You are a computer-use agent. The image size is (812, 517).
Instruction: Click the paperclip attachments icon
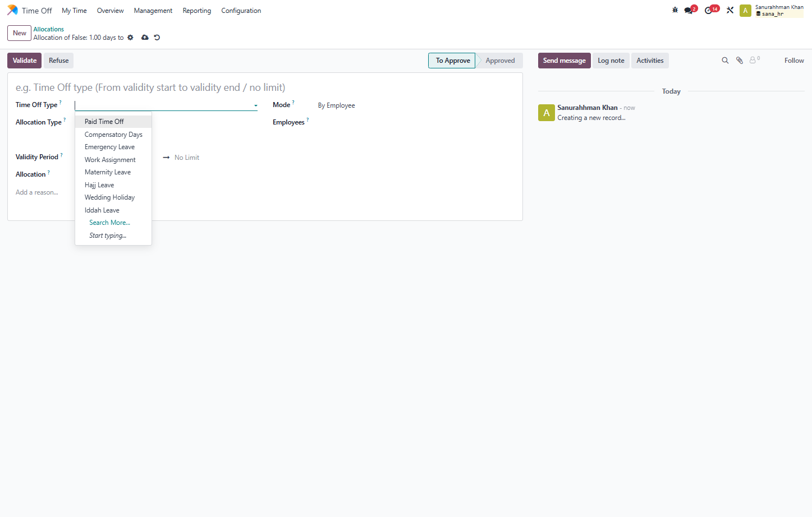pos(740,61)
